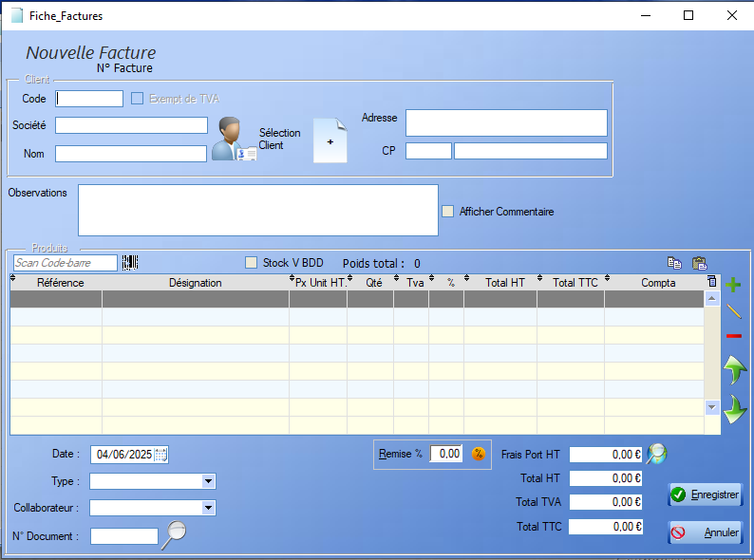The width and height of the screenshot is (754, 560).
Task: Click the CP postal code field
Action: tap(428, 151)
